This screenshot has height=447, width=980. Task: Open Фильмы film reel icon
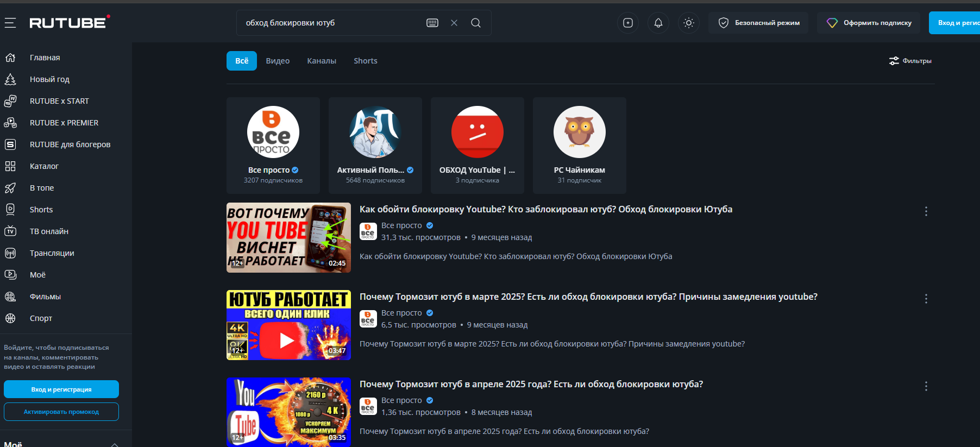(10, 297)
